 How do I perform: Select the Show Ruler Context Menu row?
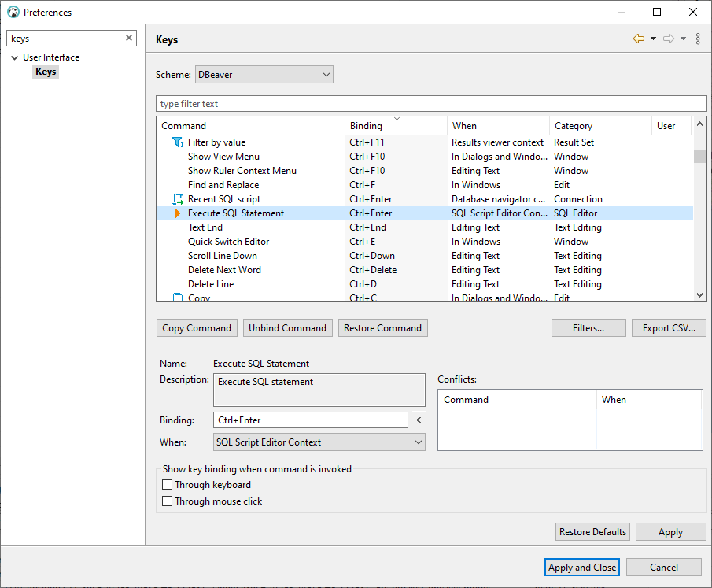click(425, 170)
